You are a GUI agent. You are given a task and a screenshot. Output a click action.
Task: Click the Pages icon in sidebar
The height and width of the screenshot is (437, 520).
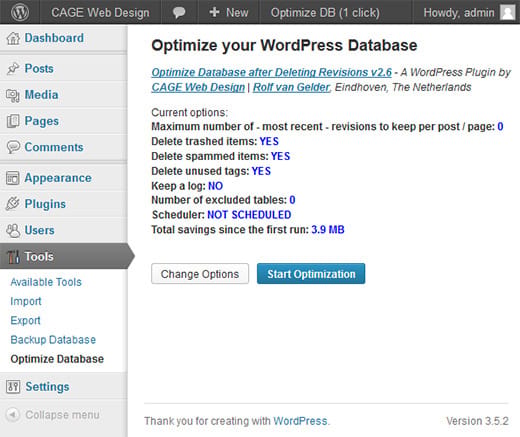coord(13,121)
